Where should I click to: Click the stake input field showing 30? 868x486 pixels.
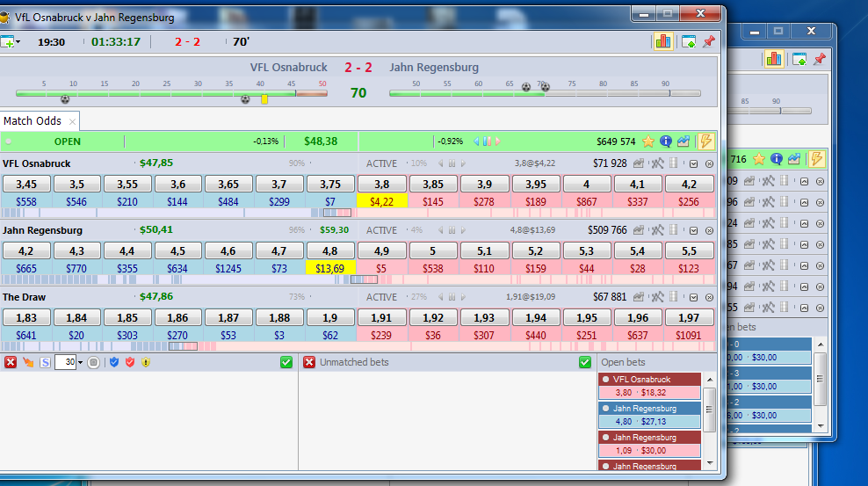65,362
